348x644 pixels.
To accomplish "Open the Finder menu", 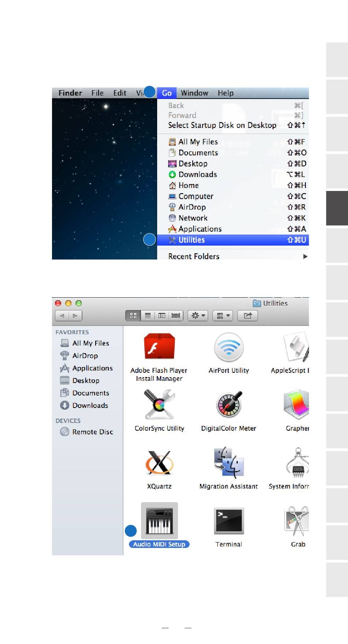I will 70,93.
